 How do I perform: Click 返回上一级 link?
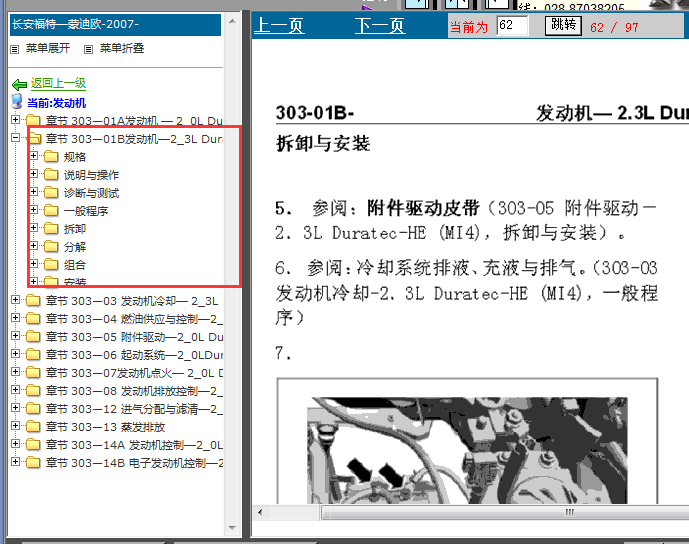click(58, 83)
